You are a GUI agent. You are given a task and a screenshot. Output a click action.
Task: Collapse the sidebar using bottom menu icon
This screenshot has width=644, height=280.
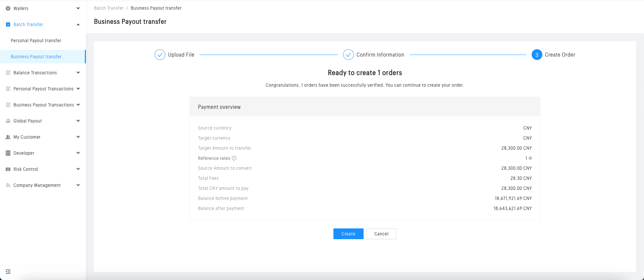pyautogui.click(x=8, y=272)
